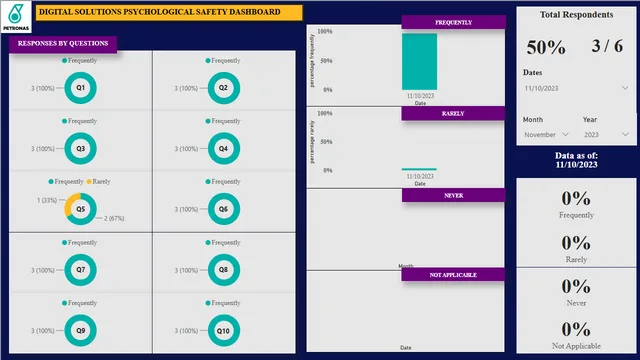Click the Q4 donut chart
The width and height of the screenshot is (640, 360).
pos(224,148)
